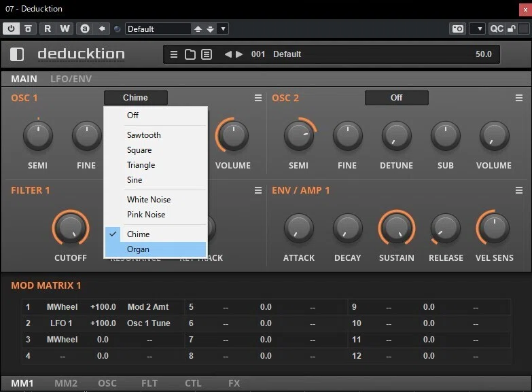Click mod row 1 source MWheel
Viewport: 532px width, 392px height.
tap(62, 307)
